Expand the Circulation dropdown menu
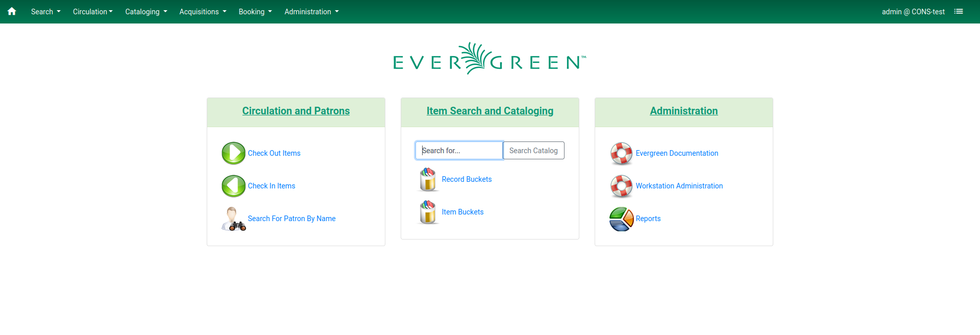Viewport: 980px width, 335px height. (x=92, y=11)
